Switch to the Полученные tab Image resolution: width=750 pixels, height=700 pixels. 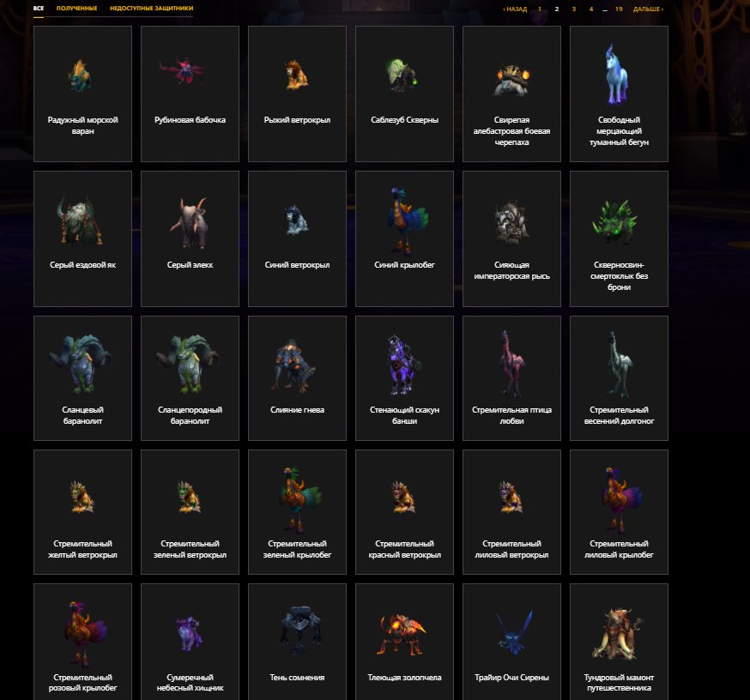76,8
